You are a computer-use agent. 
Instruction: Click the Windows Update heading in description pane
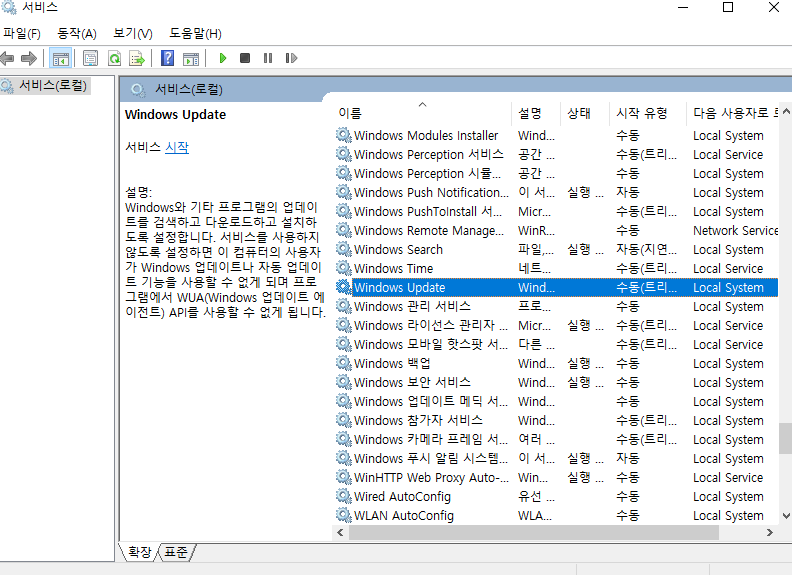[175, 115]
